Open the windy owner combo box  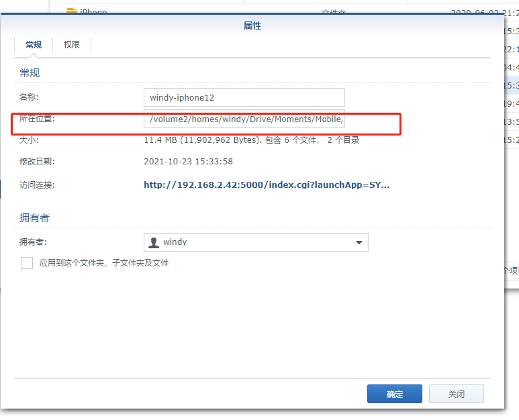[255, 242]
